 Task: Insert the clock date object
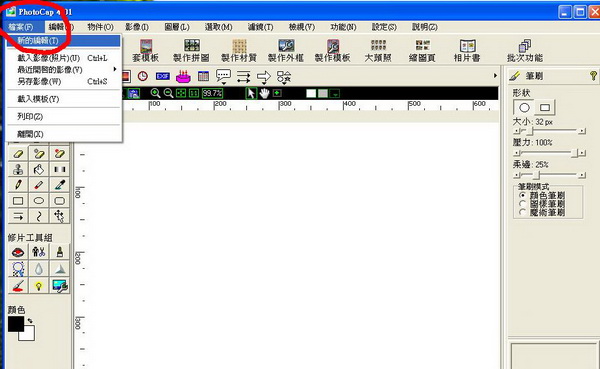click(143, 76)
